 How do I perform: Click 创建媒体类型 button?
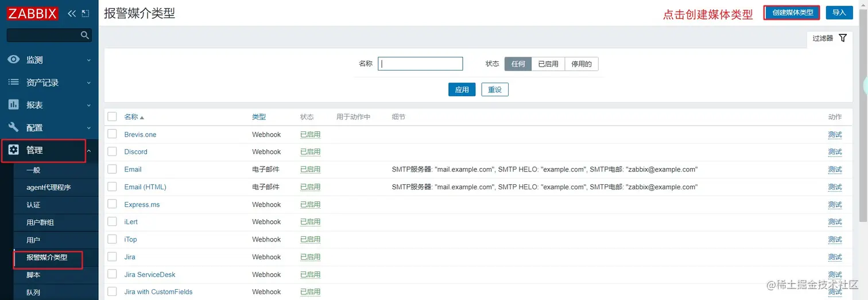[792, 13]
